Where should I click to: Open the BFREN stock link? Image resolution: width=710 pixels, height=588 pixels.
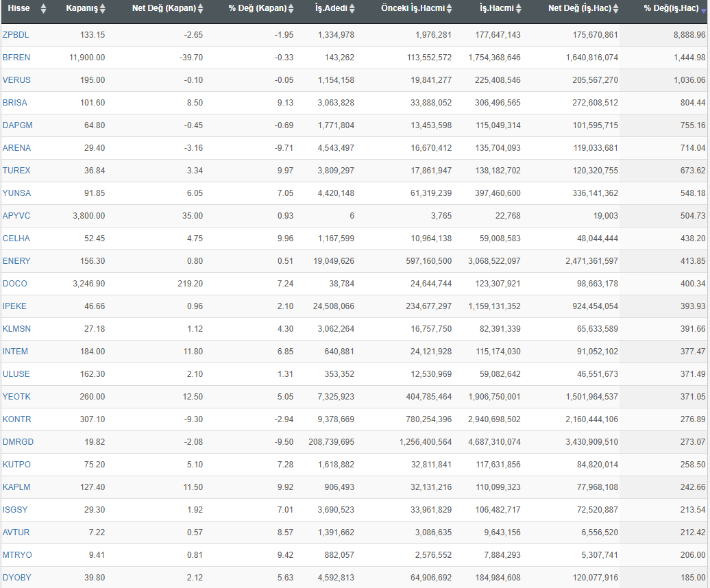(x=16, y=58)
